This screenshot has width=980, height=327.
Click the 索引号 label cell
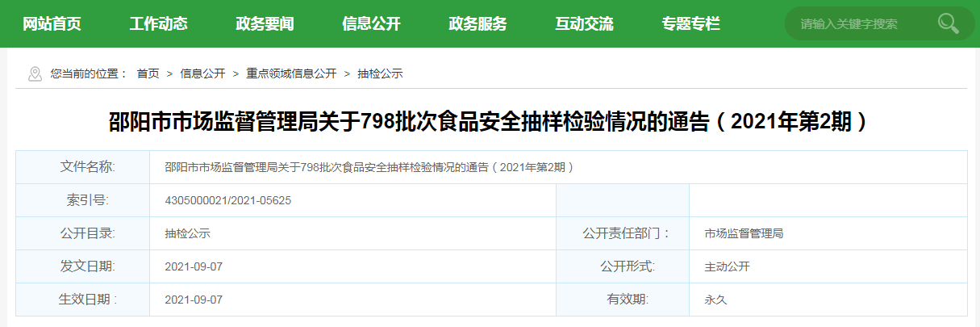tap(83, 200)
